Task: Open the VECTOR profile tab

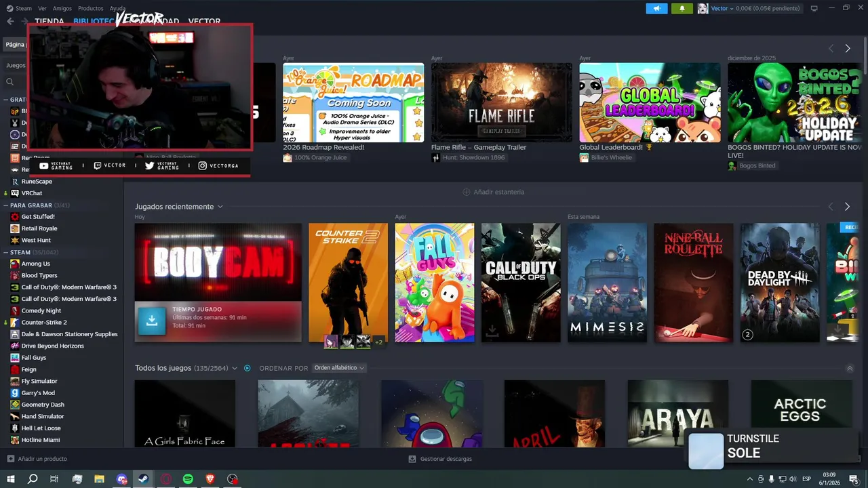Action: tap(204, 21)
